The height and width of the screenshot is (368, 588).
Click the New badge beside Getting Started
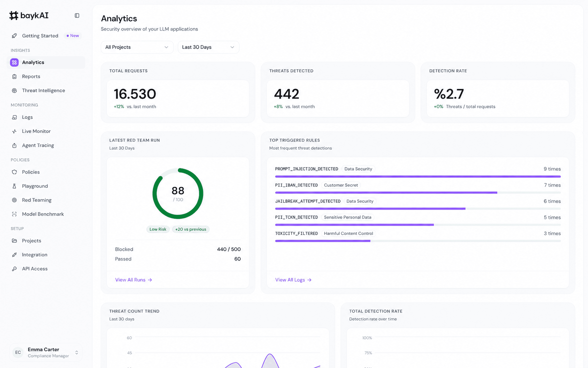click(x=73, y=36)
